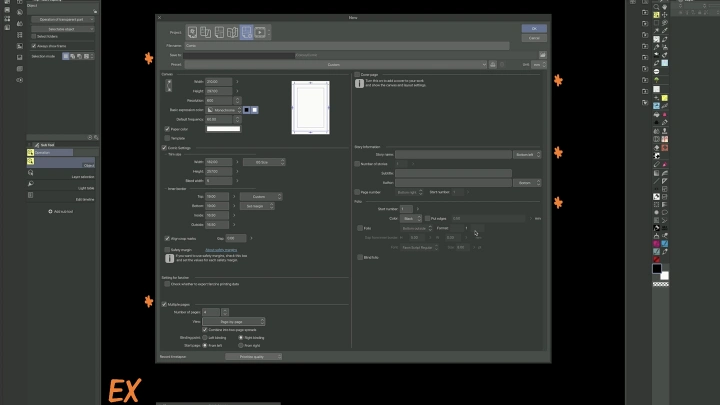Select the Hand move tool in right toolbar

pos(664,7)
